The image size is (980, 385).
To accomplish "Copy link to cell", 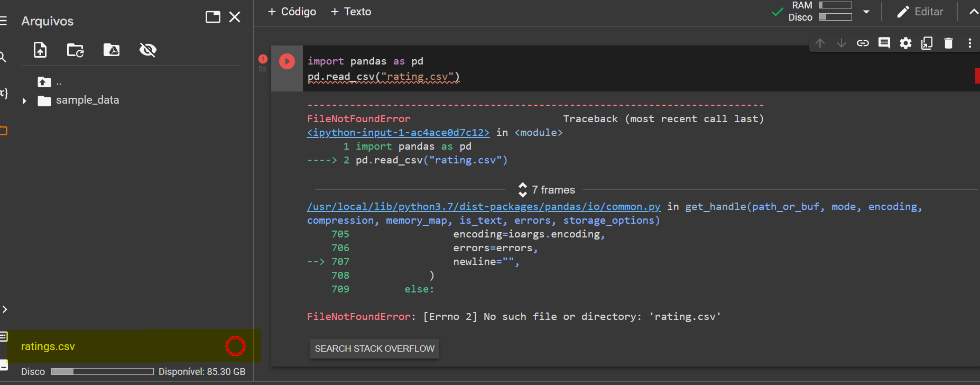I will 863,43.
